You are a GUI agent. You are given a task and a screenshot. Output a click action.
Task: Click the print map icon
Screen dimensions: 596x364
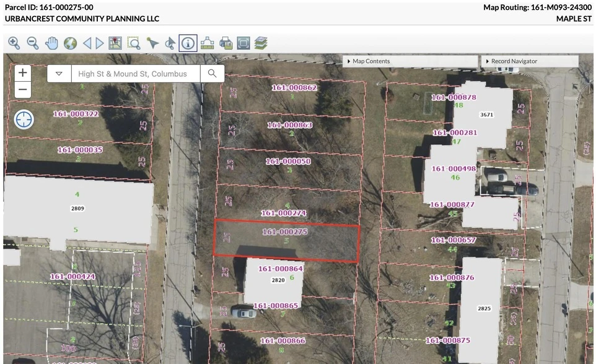tap(226, 43)
